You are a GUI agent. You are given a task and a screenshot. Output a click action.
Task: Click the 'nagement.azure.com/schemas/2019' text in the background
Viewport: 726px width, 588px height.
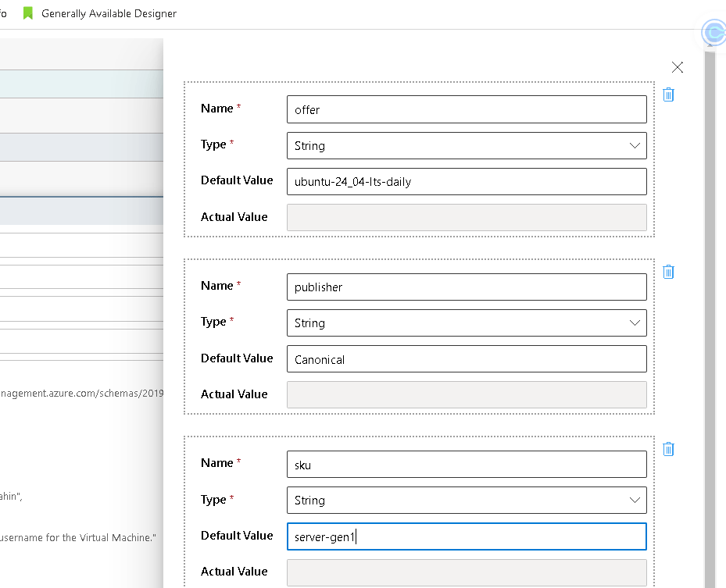(x=82, y=394)
